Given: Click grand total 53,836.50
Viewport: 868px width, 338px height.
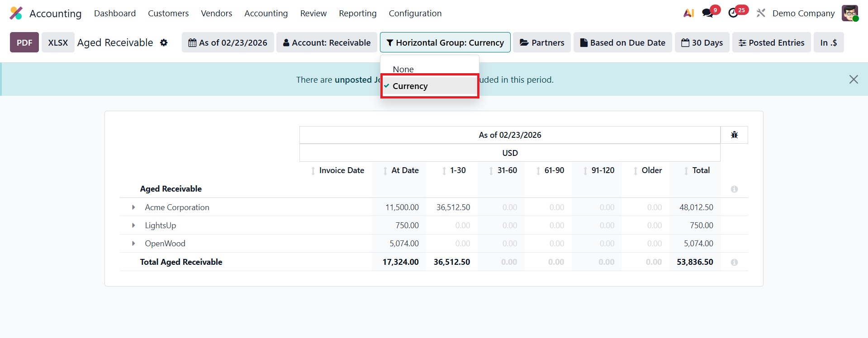Looking at the screenshot, I should (695, 262).
